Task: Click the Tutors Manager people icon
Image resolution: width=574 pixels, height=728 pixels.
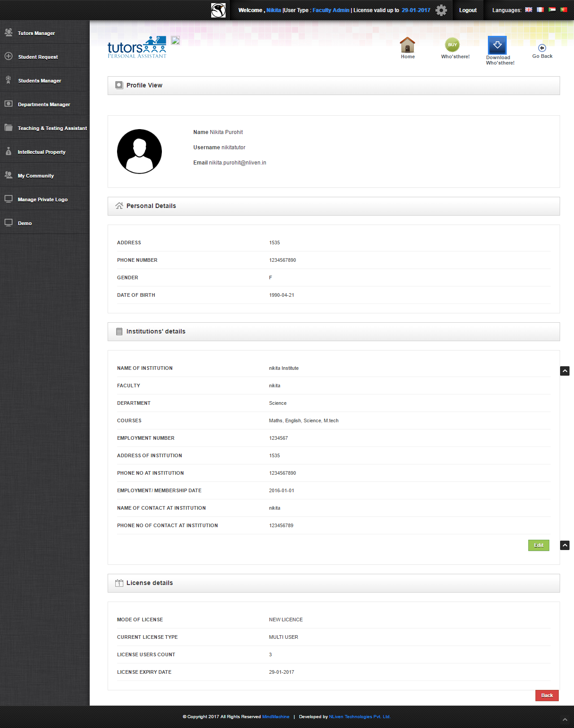Action: (9, 32)
